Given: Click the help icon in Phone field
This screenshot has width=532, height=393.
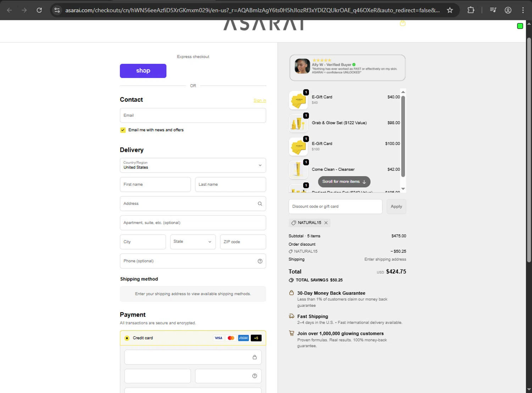Looking at the screenshot, I should (260, 261).
